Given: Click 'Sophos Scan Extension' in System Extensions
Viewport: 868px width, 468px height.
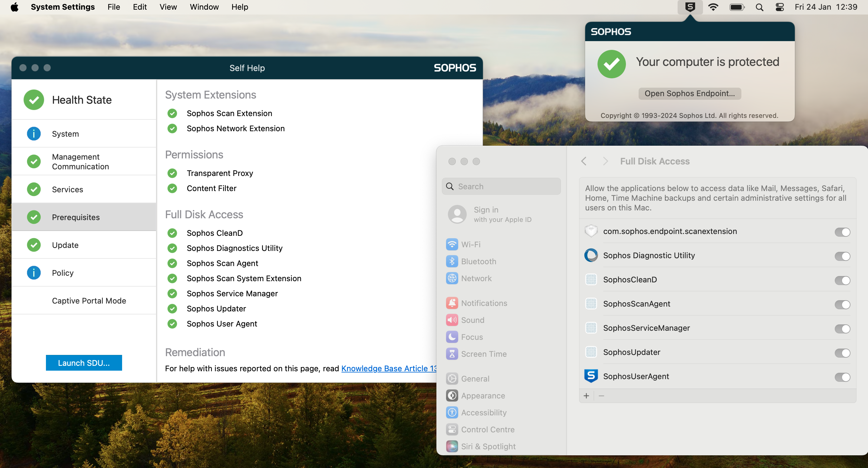Looking at the screenshot, I should click(229, 113).
